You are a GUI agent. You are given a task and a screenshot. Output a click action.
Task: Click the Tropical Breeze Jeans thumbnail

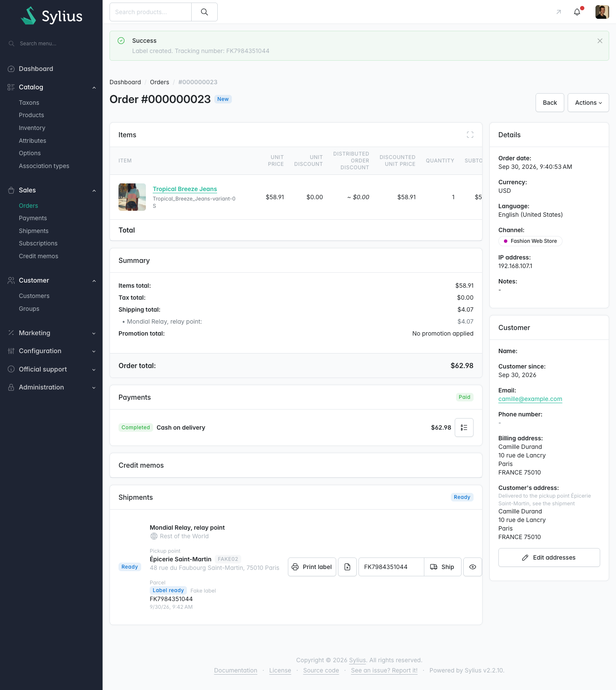click(132, 197)
